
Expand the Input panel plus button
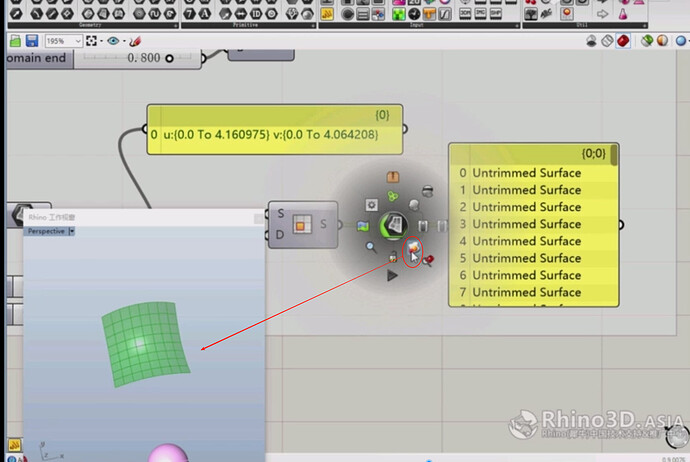click(517, 26)
